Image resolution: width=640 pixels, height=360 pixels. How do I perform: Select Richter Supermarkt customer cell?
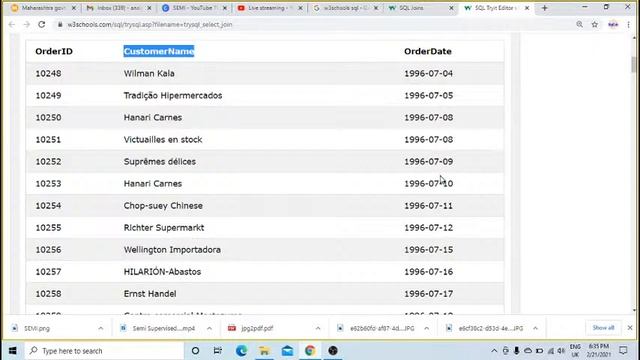[164, 228]
